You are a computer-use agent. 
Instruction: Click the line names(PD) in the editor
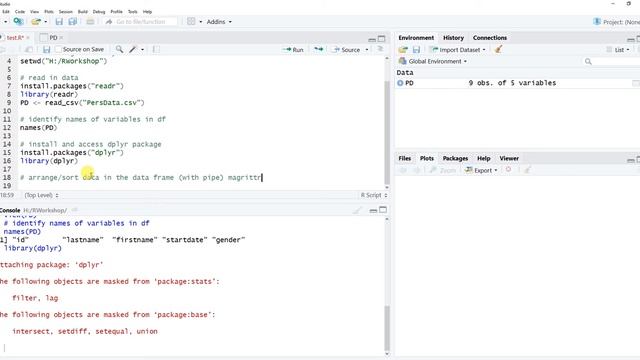pos(39,128)
